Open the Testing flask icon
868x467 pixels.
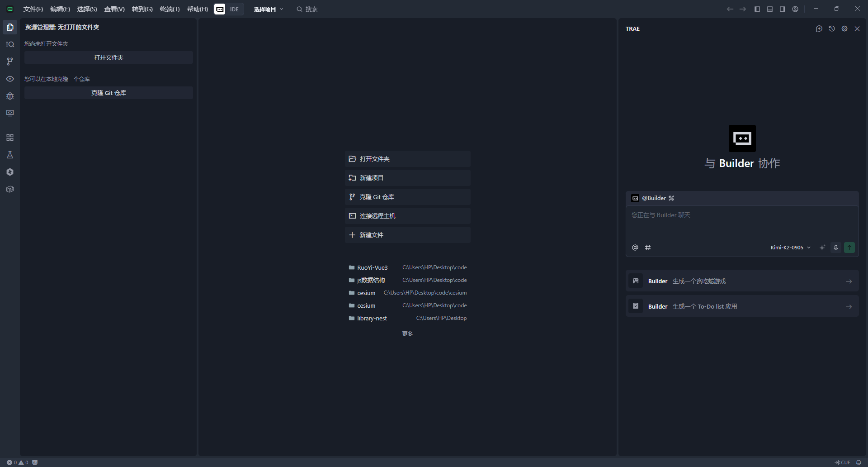click(10, 155)
